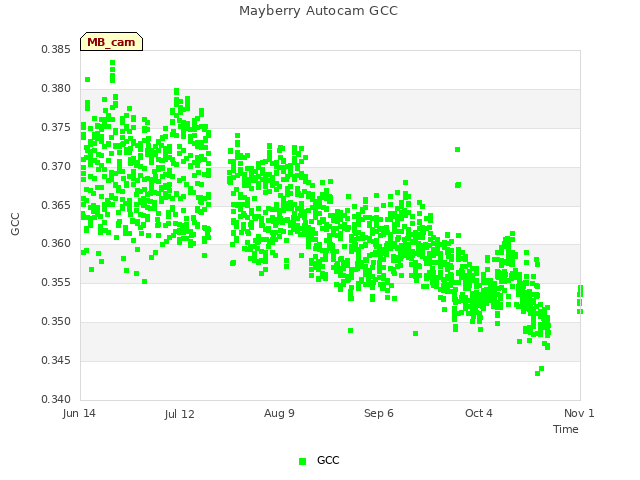Click the 0.340 y-axis tick label
The height and width of the screenshot is (480, 640).
pos(56,399)
